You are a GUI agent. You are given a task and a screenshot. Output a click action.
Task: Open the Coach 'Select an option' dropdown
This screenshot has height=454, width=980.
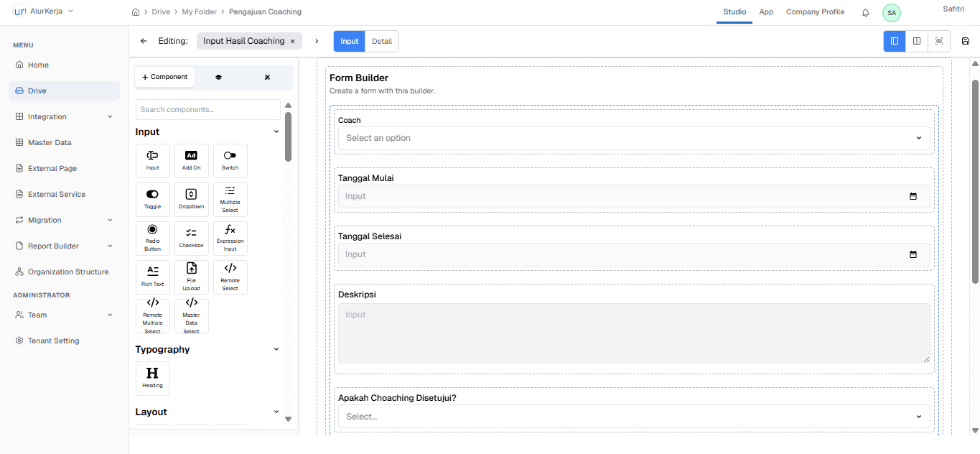[633, 138]
